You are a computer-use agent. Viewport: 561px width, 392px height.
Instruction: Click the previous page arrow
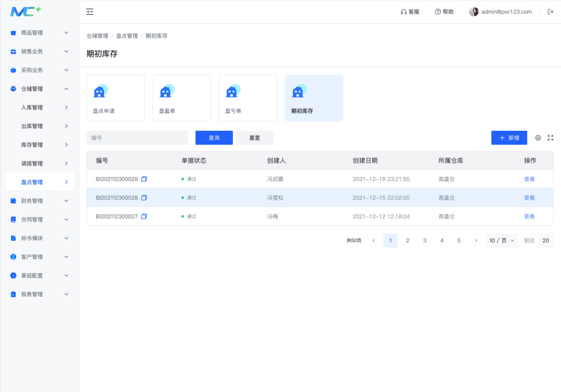(374, 240)
